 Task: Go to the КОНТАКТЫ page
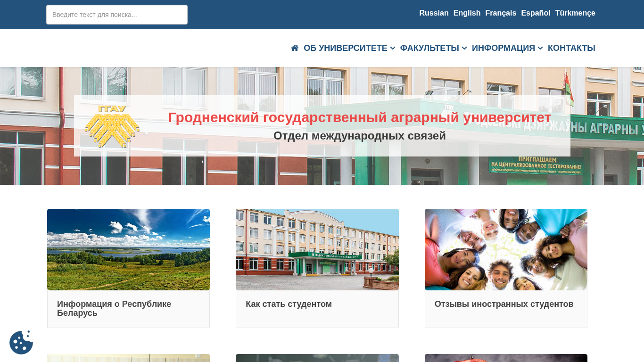(571, 48)
